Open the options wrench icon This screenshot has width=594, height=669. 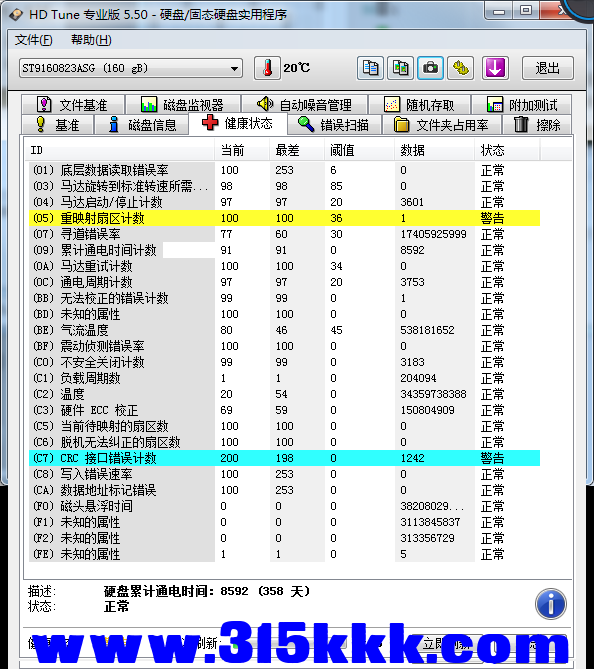[x=460, y=68]
